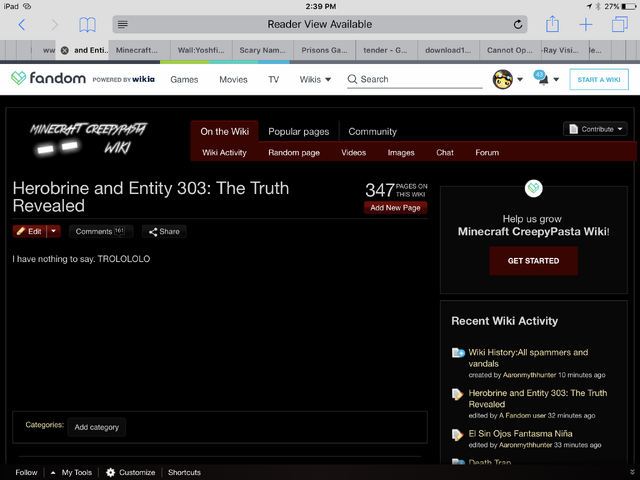Switch to the Cannot Op... browser tab
Viewport: 640px width, 480px height.
(x=510, y=50)
